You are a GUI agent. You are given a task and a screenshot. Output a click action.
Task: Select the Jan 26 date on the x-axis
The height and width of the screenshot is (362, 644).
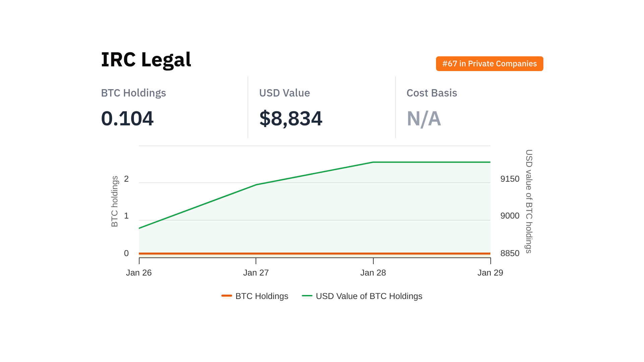coord(139,273)
